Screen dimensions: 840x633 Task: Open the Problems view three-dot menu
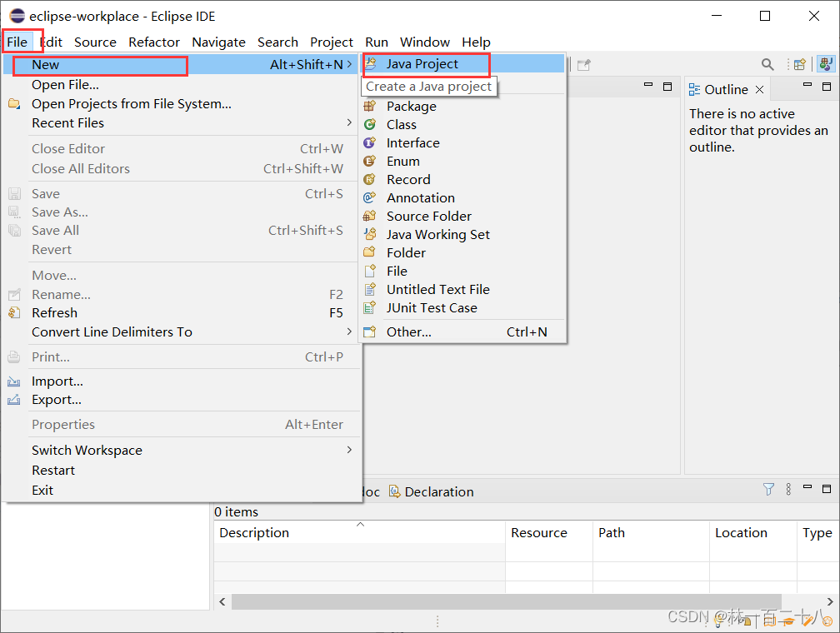(788, 489)
